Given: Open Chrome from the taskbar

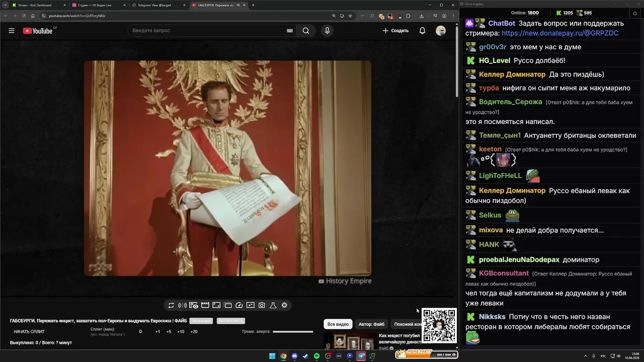Looking at the screenshot, I should 283,356.
